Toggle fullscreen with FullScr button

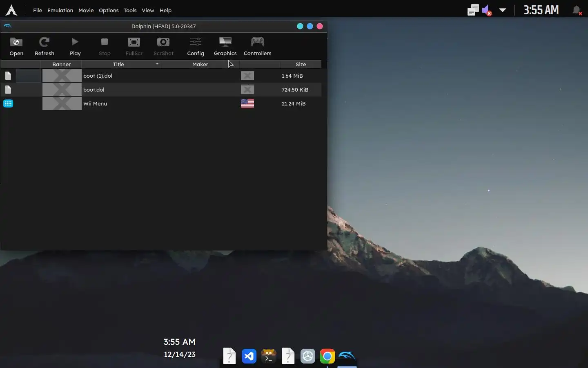(134, 46)
